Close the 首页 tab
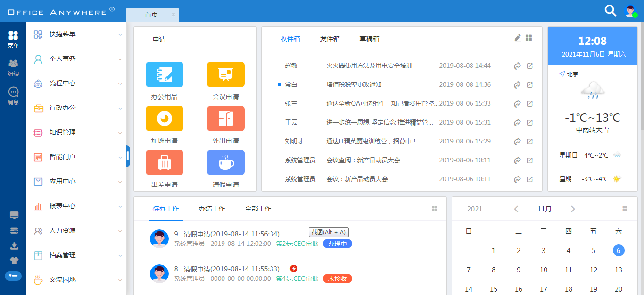The height and width of the screenshot is (295, 644). [x=173, y=15]
